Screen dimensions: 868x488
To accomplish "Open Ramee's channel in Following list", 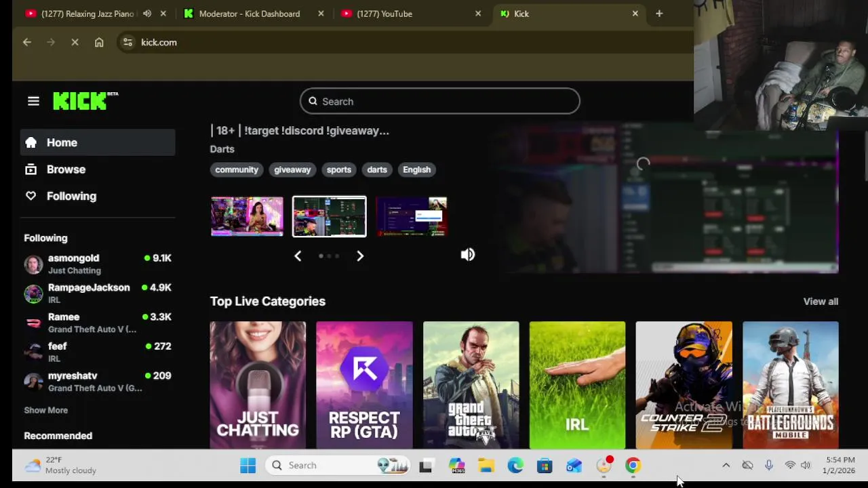I will point(98,323).
